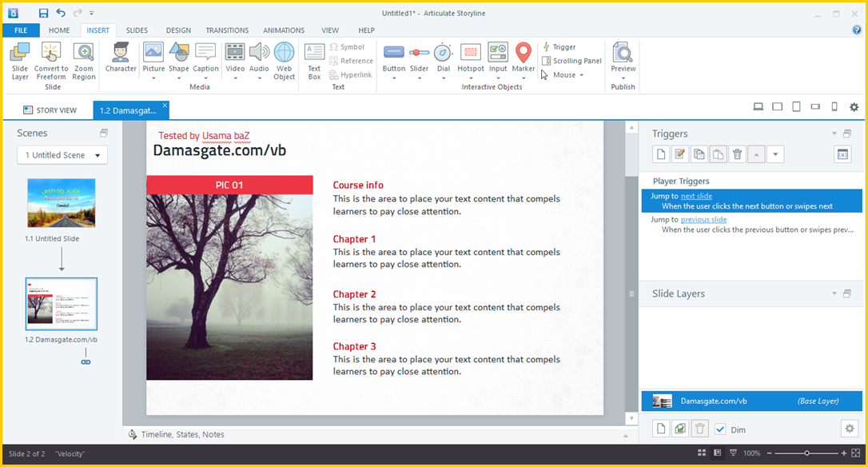This screenshot has height=467, width=868.
Task: Insert a Web Object
Action: point(284,61)
